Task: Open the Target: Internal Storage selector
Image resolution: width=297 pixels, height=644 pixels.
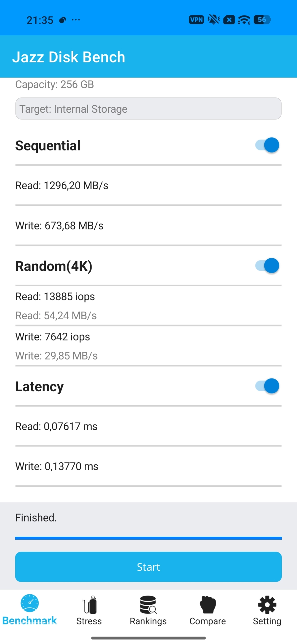Action: coord(148,109)
